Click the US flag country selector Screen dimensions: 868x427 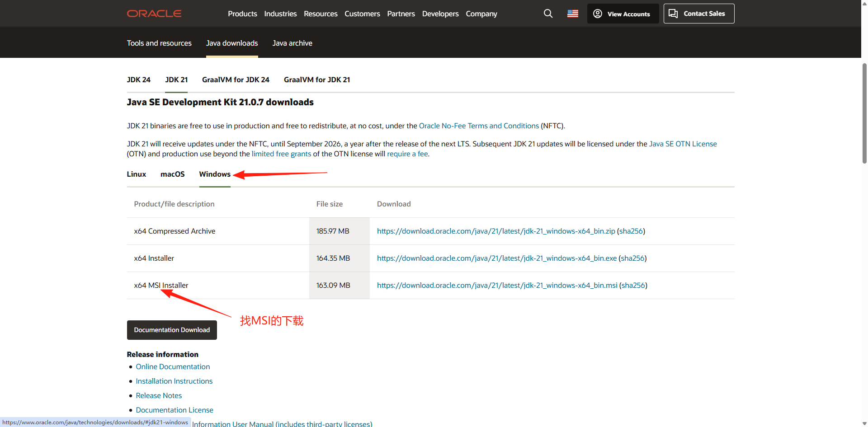[x=573, y=14]
